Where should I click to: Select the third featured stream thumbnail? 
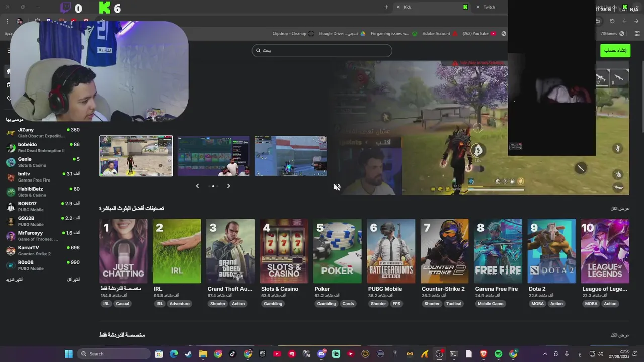pyautogui.click(x=290, y=156)
